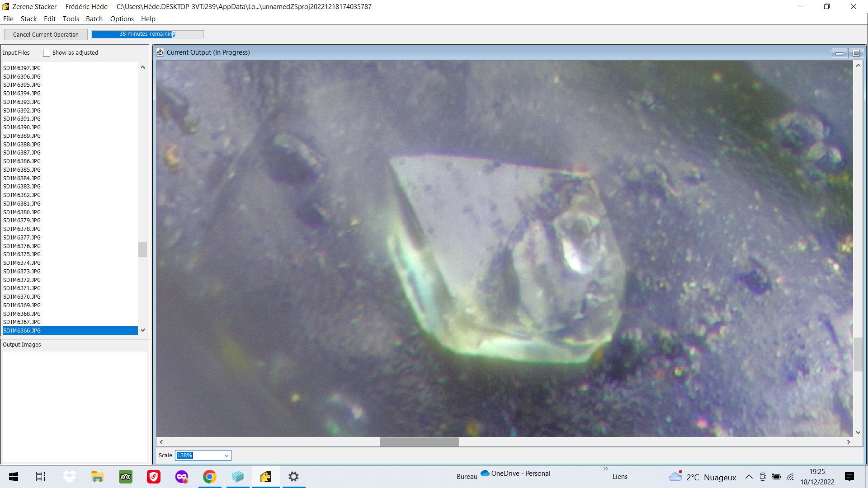Maximize the Current Output inner window
The width and height of the screenshot is (868, 488).
(856, 53)
